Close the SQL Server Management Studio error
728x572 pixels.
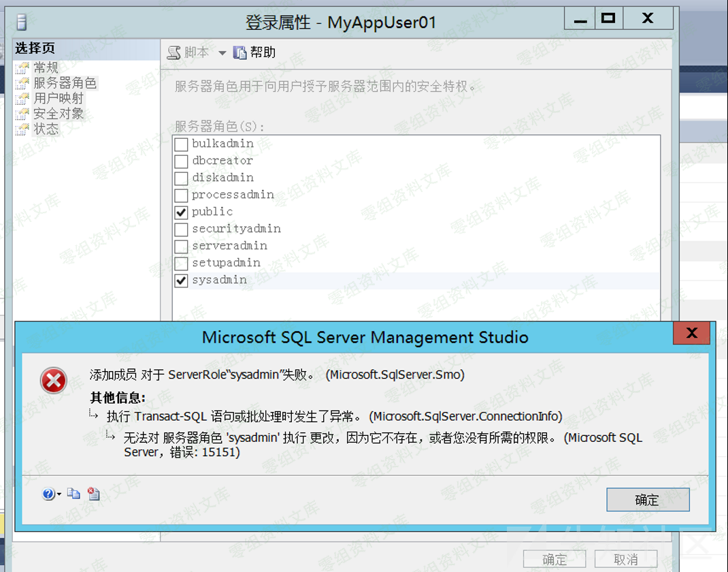(x=691, y=334)
